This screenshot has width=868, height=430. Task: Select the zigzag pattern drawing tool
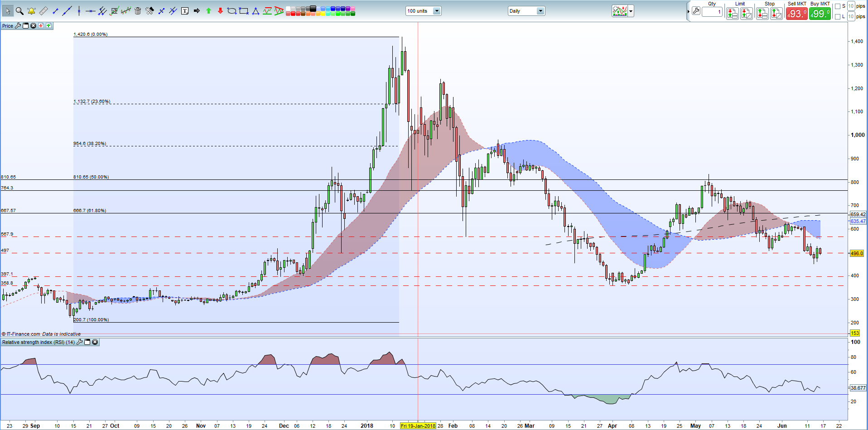(267, 11)
